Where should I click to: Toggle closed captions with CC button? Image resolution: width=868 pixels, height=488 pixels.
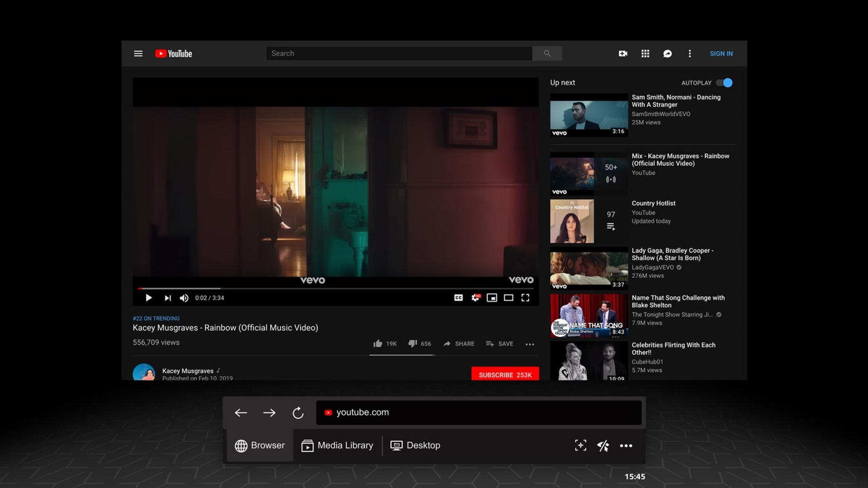tap(458, 297)
